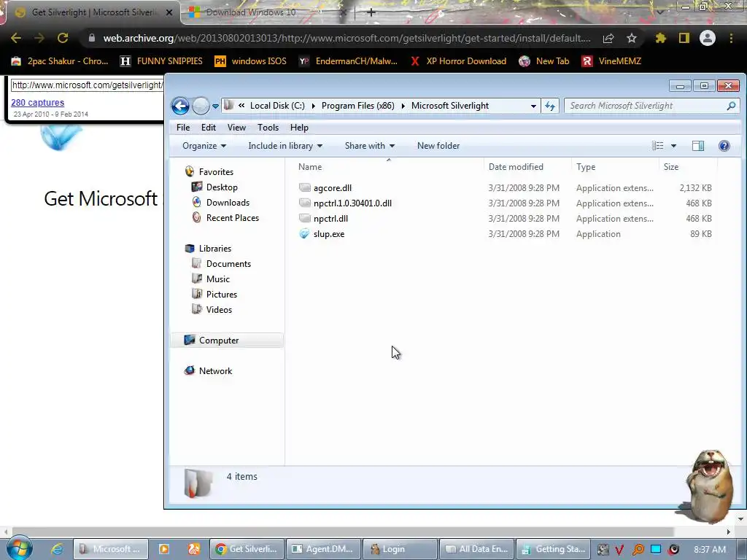Open Share with dropdown
This screenshot has width=747, height=560.
point(370,146)
